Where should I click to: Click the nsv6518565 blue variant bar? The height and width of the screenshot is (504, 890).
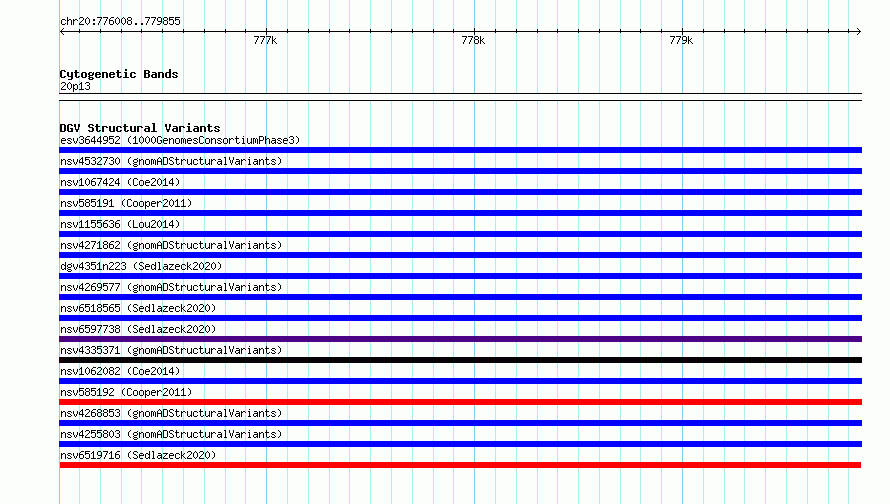click(x=460, y=318)
